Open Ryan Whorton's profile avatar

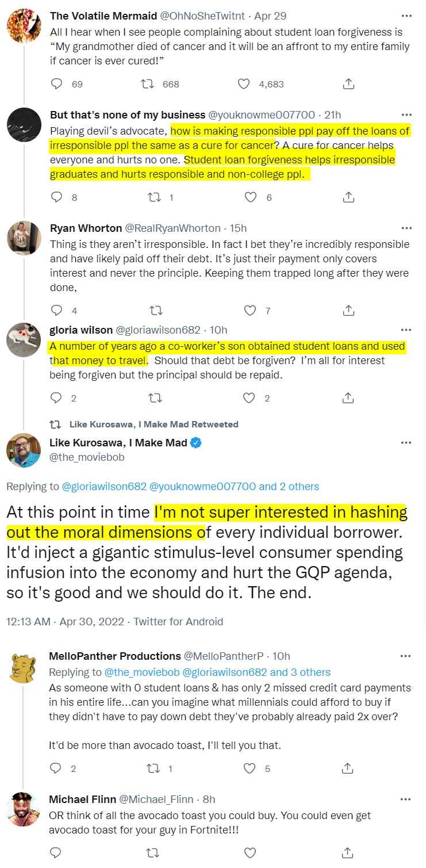click(23, 237)
